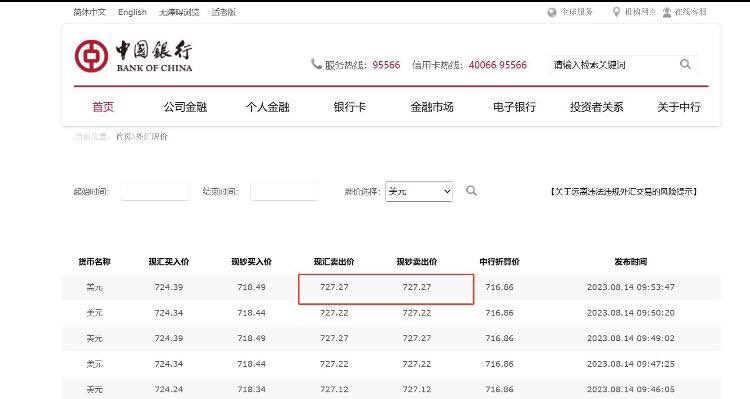Open the 个人金融 navigation tab
The width and height of the screenshot is (750, 399).
(267, 107)
